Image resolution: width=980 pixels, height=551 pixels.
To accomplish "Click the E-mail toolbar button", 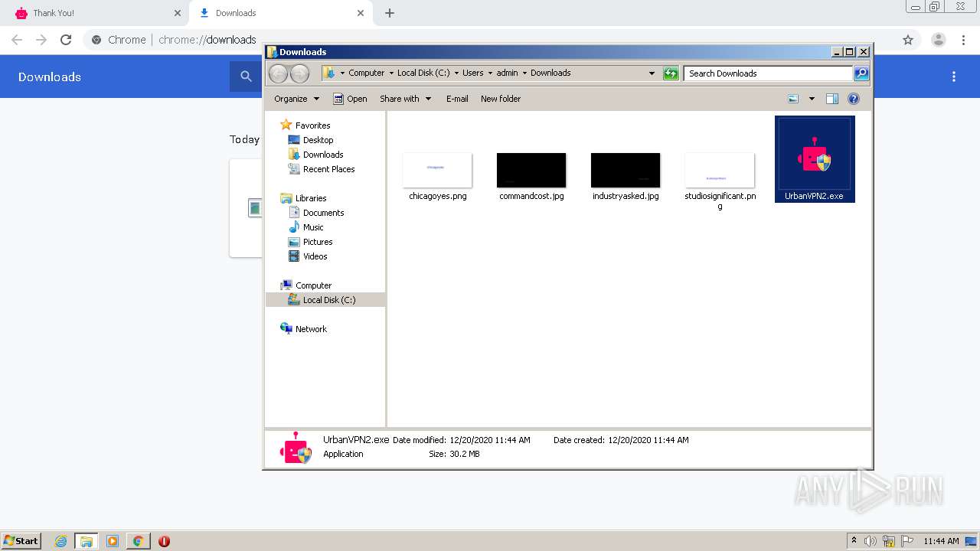I will point(457,99).
